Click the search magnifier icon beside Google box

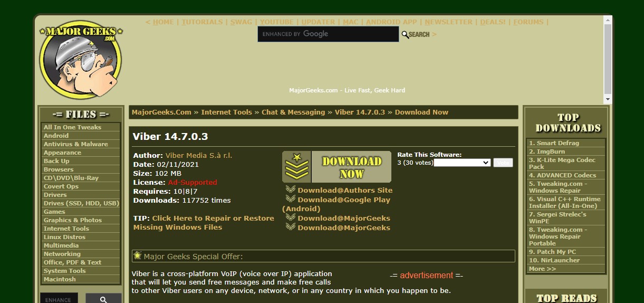click(x=405, y=34)
